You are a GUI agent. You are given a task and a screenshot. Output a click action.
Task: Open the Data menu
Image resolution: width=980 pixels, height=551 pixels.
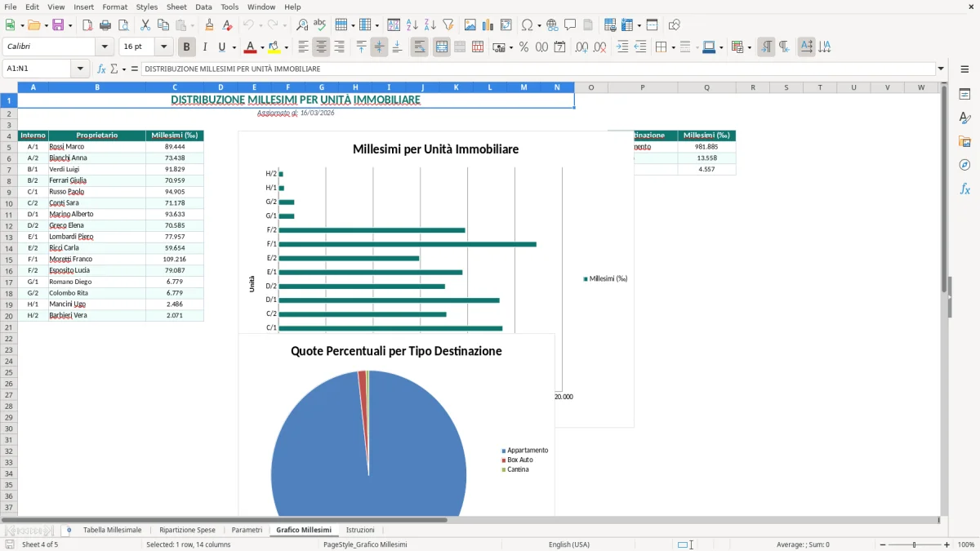(x=203, y=7)
